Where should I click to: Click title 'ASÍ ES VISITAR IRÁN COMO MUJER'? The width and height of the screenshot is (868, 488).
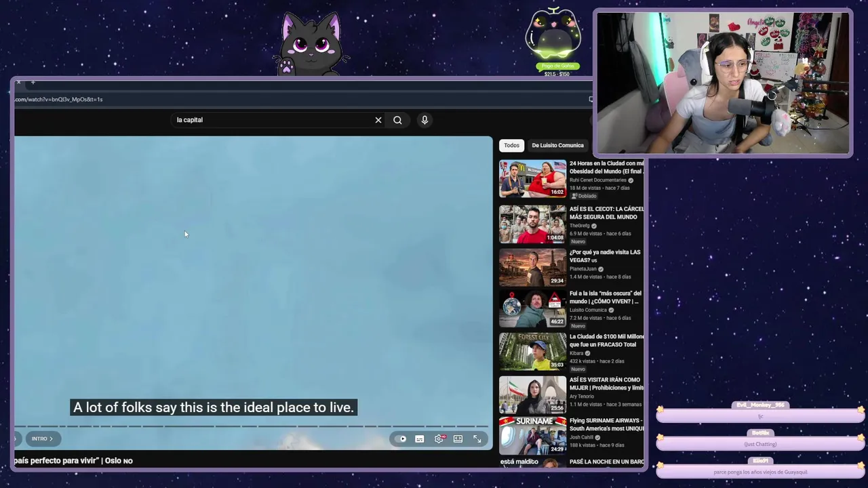pyautogui.click(x=606, y=384)
